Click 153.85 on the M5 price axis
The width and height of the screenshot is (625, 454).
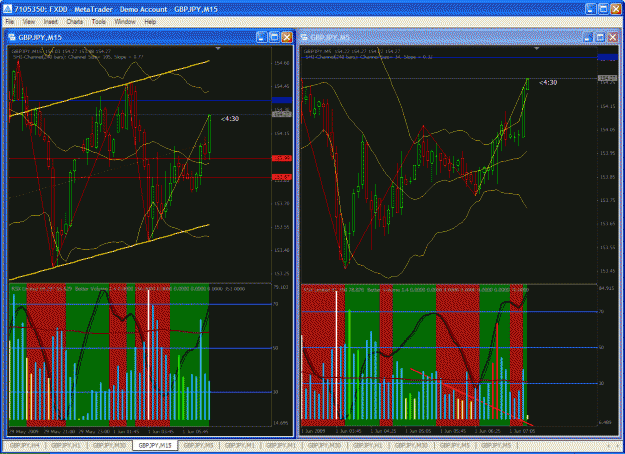point(607,177)
